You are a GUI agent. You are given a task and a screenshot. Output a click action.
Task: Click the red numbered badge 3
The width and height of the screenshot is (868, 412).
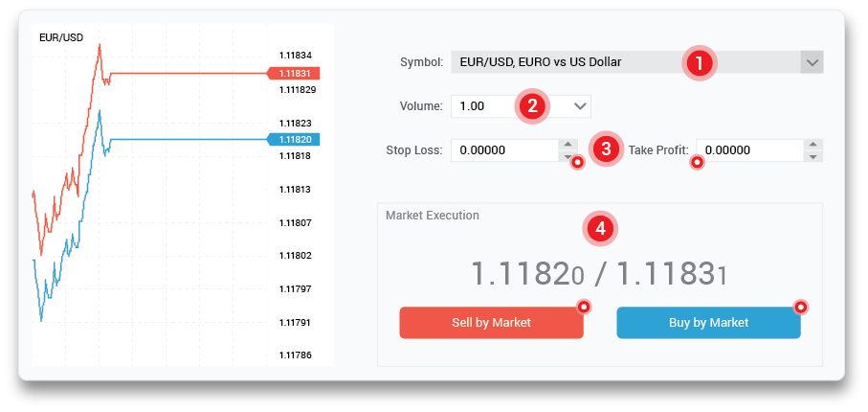tap(604, 149)
